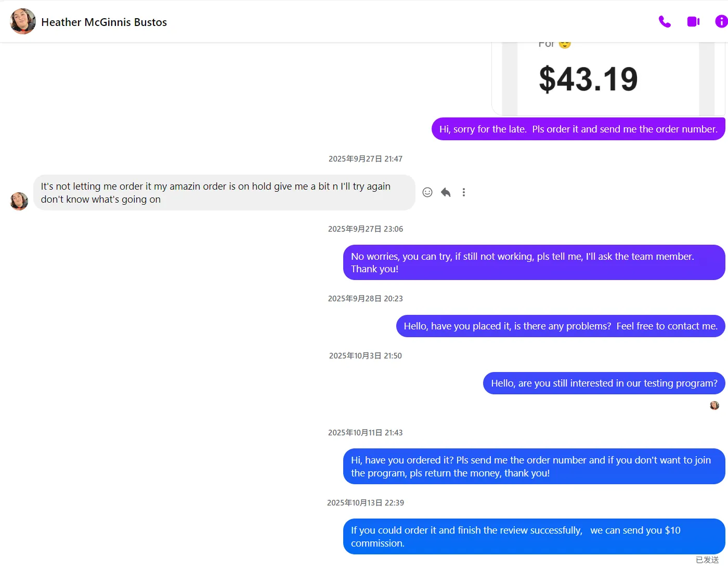Select the "$10 commission" message bubble
Image resolution: width=728 pixels, height=571 pixels.
[534, 537]
